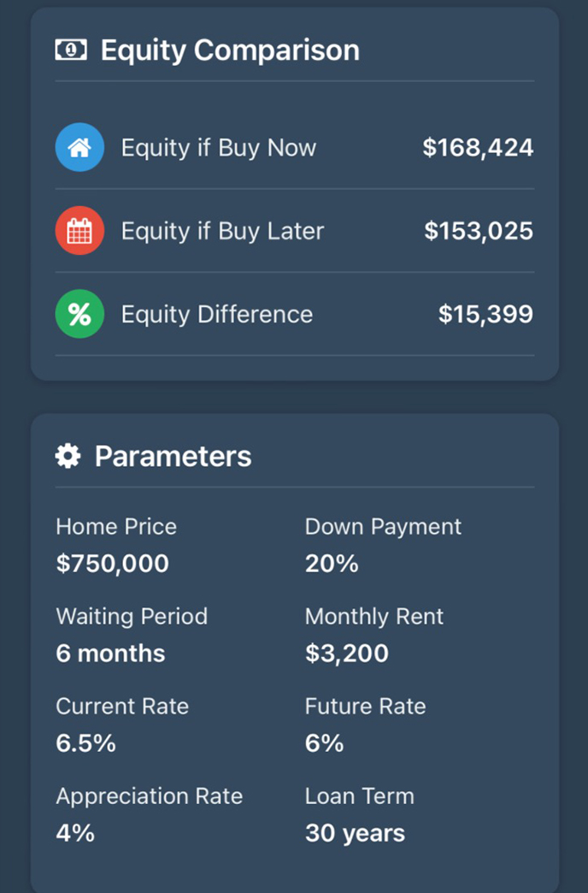Viewport: 588px width, 893px height.
Task: Tap the Equity if Buy Now row
Action: coord(295,147)
